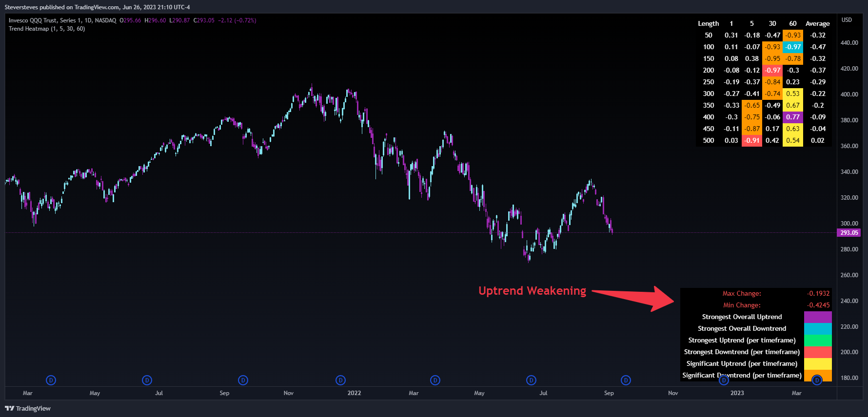Click the Nov label before 2022 on time axis
The image size is (868, 417).
[289, 393]
